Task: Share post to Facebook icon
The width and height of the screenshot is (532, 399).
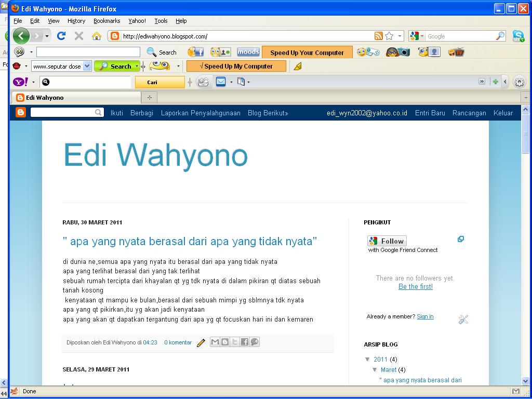Action: pos(245,342)
